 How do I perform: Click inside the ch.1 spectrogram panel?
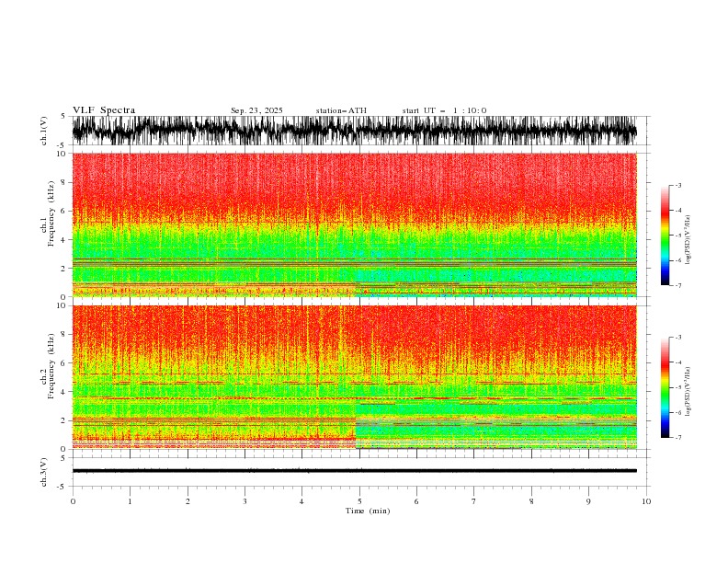tap(354, 224)
